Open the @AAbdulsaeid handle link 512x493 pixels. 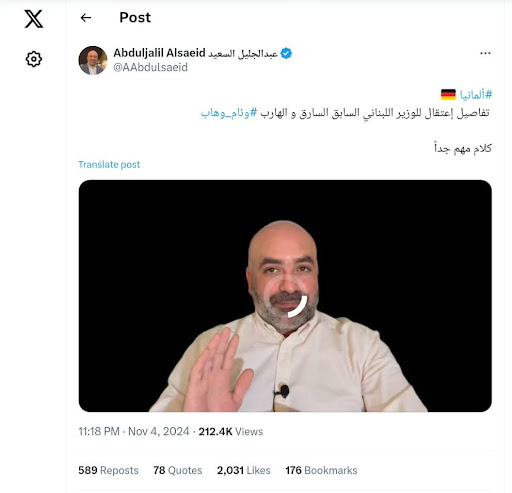pos(150,67)
